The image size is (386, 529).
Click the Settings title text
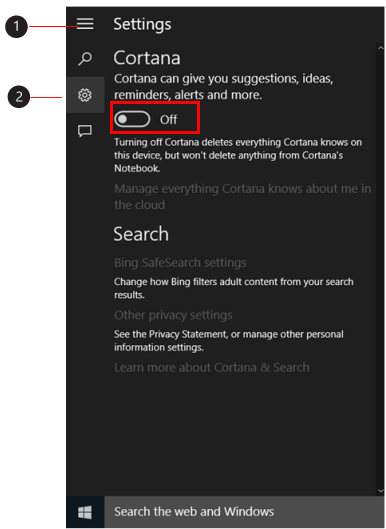tap(142, 25)
